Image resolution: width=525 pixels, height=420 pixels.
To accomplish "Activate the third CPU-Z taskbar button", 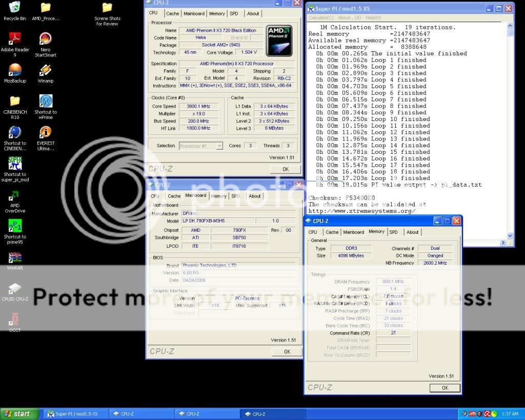I will pyautogui.click(x=273, y=414).
